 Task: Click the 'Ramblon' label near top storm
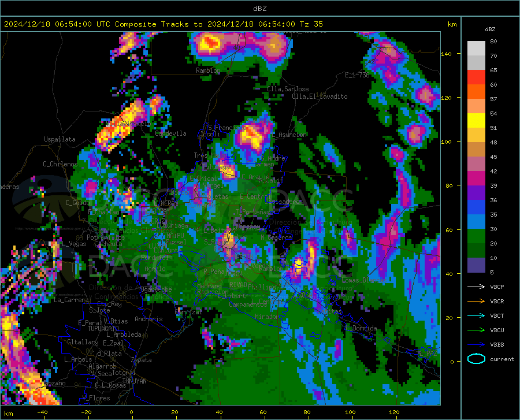pyautogui.click(x=208, y=70)
